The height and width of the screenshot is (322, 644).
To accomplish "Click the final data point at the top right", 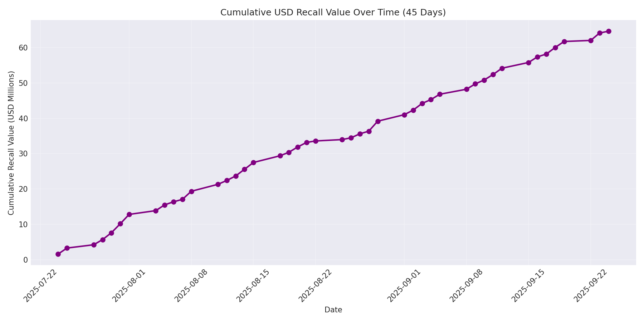I will [608, 31].
